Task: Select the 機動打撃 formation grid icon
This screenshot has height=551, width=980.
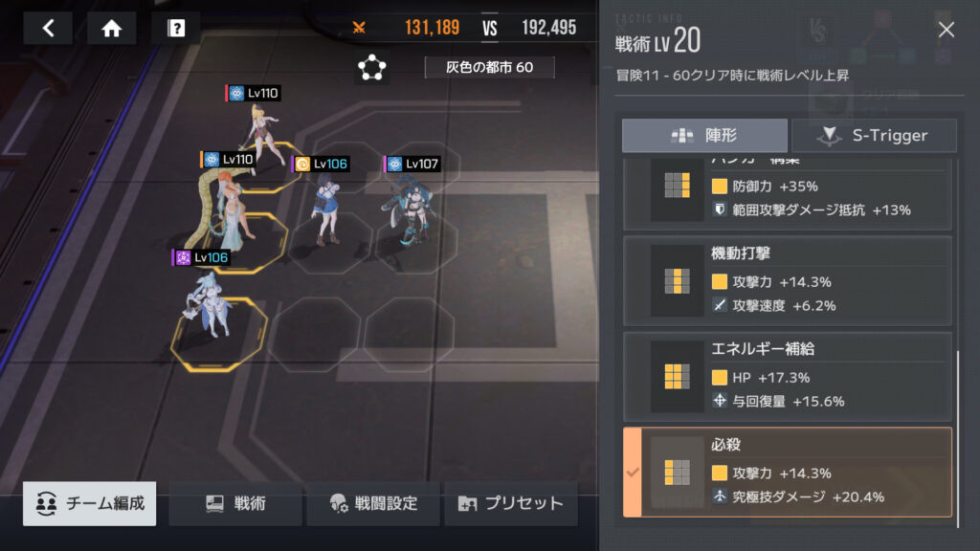Action: pos(677,281)
